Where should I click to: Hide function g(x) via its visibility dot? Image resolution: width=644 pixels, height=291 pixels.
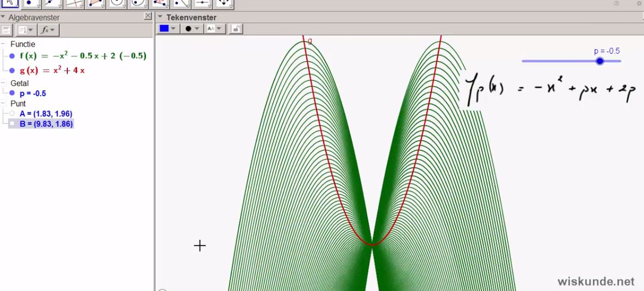point(12,70)
